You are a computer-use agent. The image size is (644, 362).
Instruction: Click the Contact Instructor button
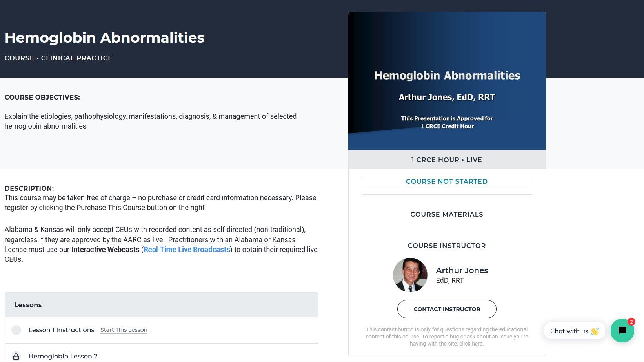447,309
